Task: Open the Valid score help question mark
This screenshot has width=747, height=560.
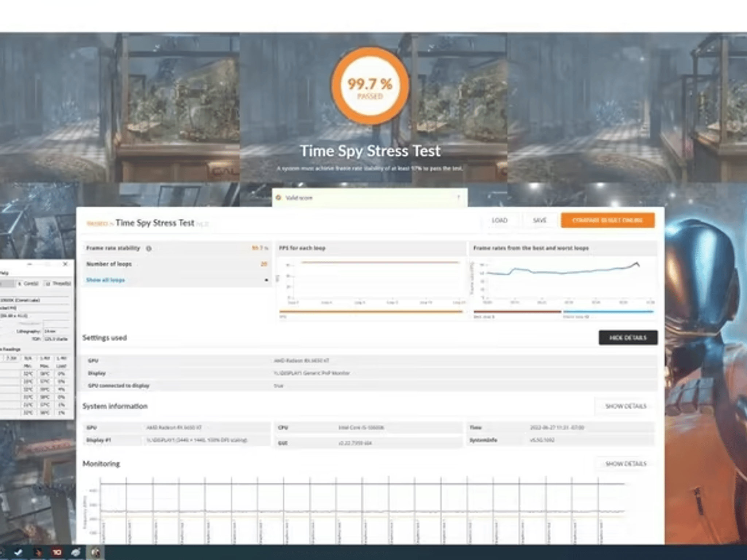Action: tap(458, 198)
